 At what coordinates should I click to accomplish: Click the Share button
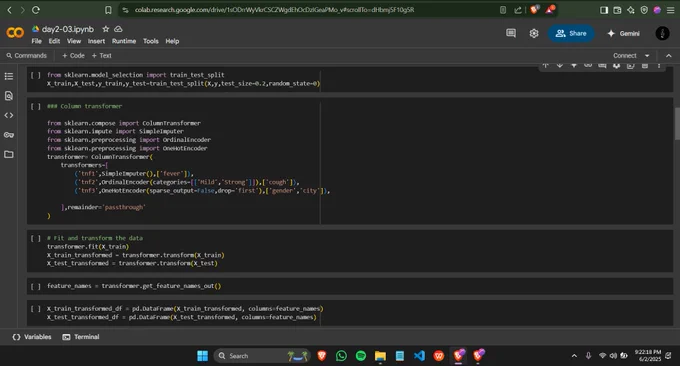[571, 33]
